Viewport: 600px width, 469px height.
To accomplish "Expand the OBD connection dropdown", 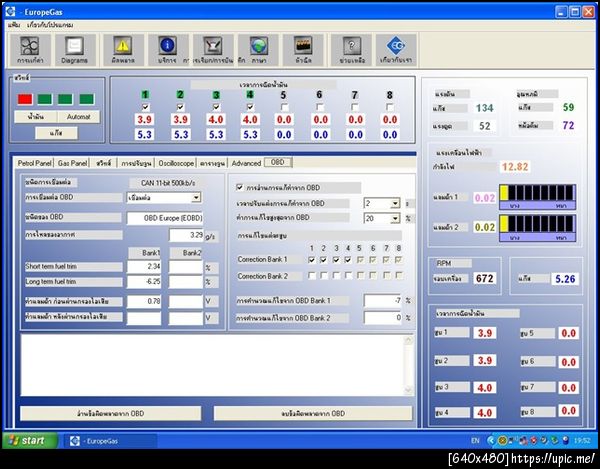I will pyautogui.click(x=196, y=198).
